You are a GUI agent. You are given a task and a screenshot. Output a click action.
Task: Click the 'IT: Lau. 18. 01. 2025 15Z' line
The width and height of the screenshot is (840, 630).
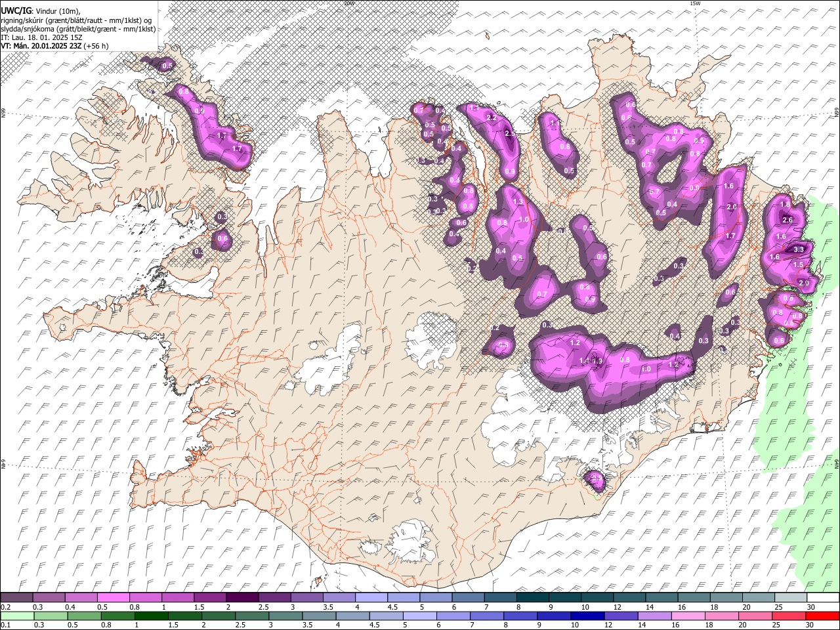(x=41, y=37)
